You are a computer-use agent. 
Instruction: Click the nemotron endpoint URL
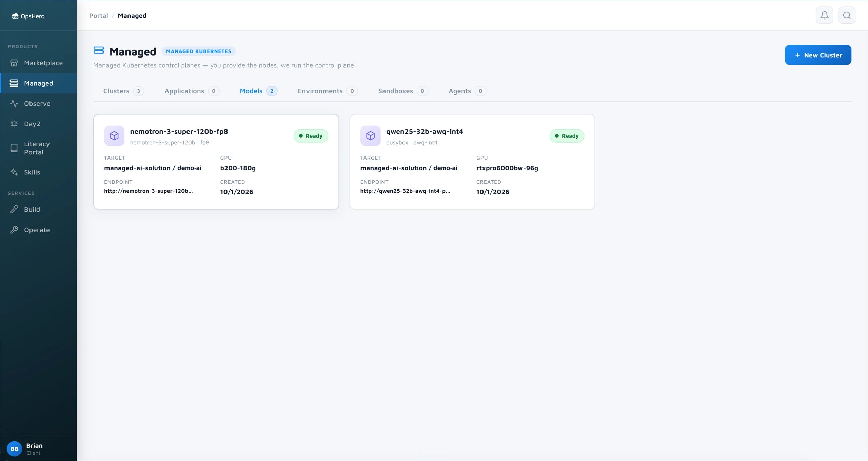coord(148,191)
